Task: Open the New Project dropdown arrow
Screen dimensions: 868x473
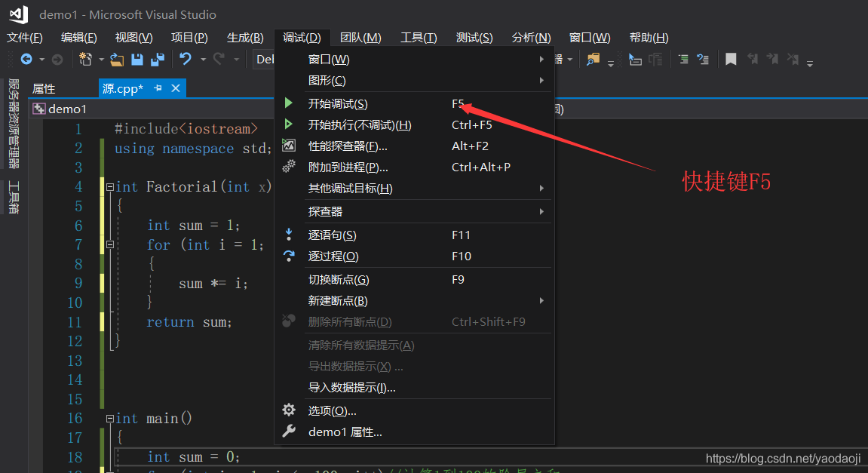Action: [x=101, y=60]
